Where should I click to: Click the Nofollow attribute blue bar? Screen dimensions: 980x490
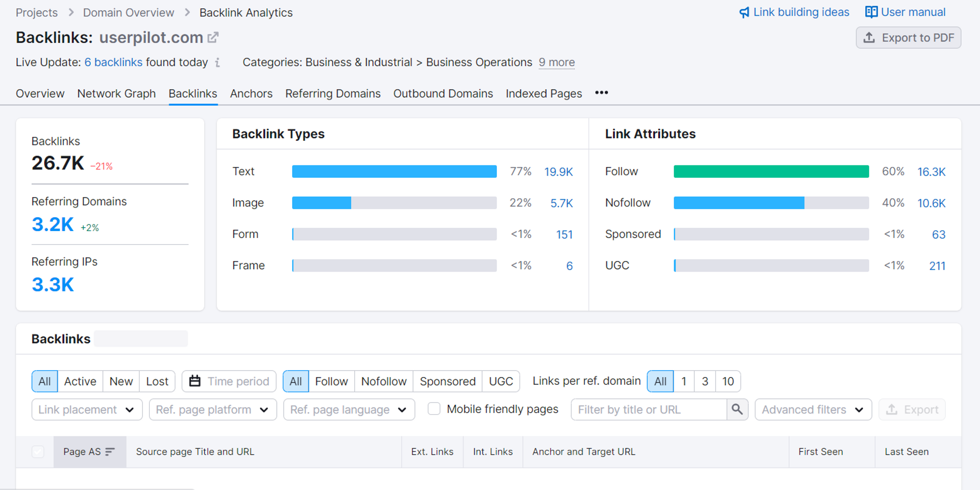[739, 203]
